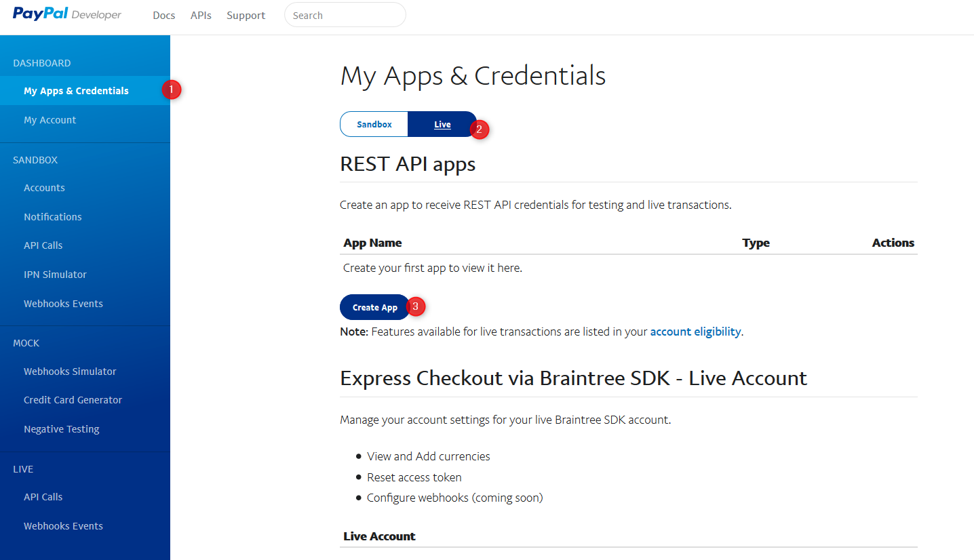
Task: Click 'Configure webhooks (coming soon)' list item
Action: click(x=455, y=498)
